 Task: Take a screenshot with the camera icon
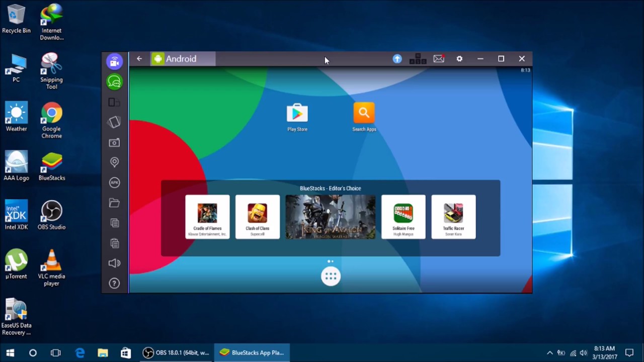(x=114, y=143)
